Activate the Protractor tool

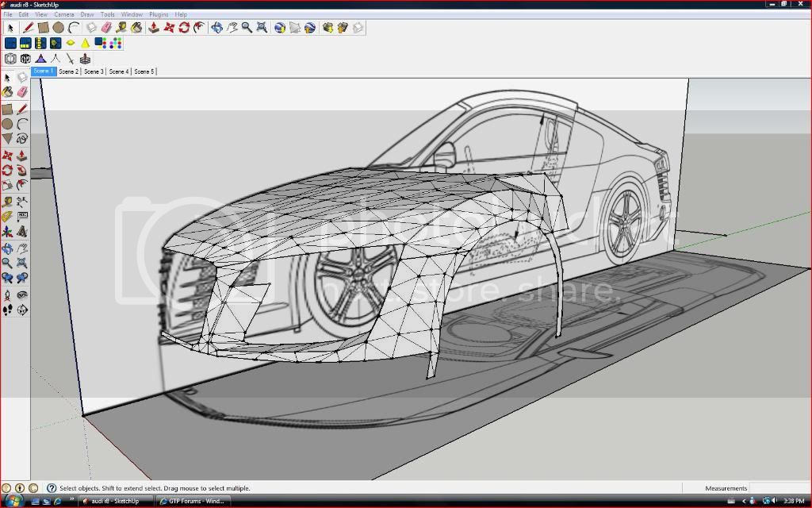tap(7, 216)
